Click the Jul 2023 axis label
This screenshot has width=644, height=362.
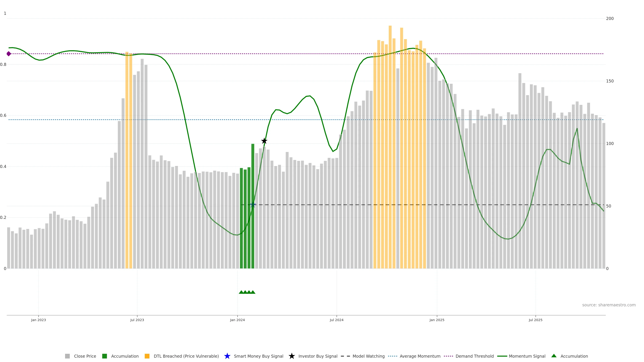click(x=137, y=320)
